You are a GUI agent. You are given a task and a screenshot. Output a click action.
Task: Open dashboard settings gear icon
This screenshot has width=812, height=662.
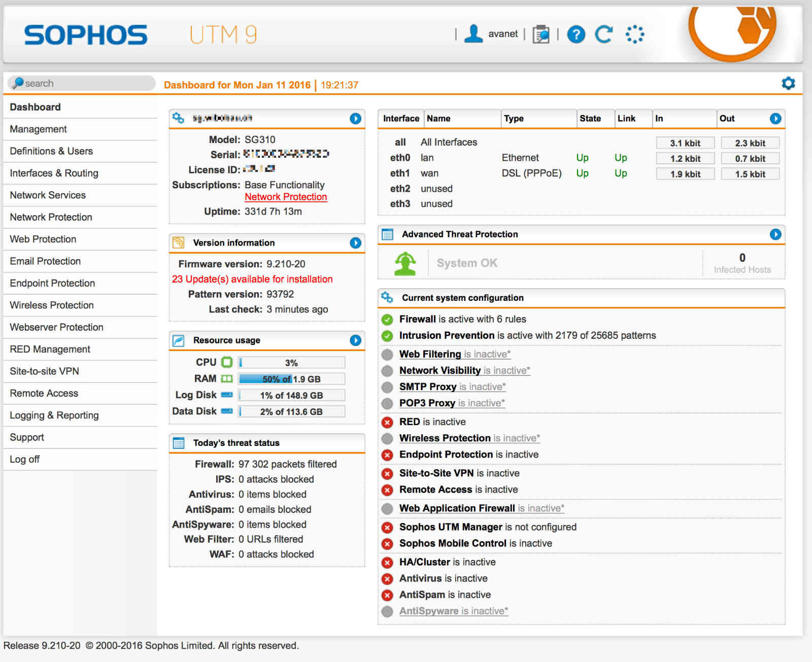coord(788,83)
